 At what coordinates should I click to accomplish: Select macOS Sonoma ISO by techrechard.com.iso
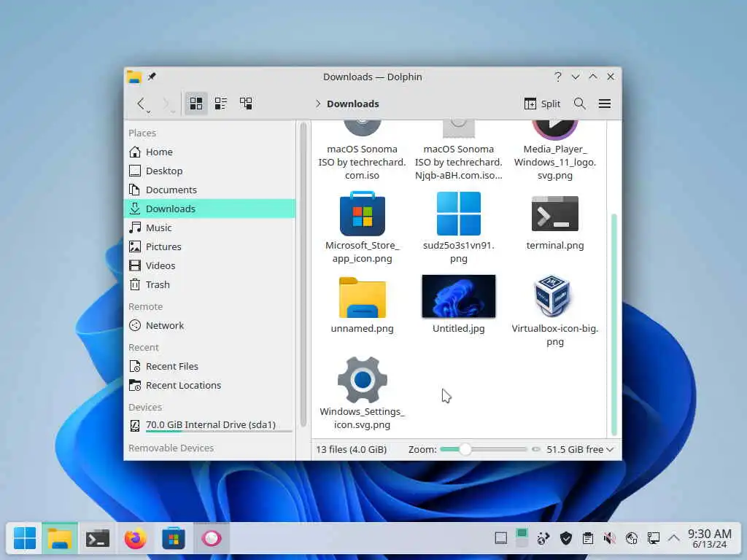(362, 150)
